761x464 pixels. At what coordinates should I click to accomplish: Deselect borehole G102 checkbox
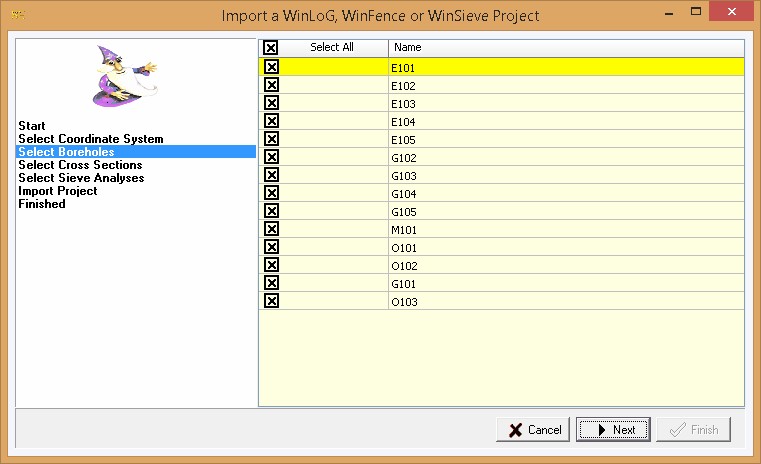point(271,157)
